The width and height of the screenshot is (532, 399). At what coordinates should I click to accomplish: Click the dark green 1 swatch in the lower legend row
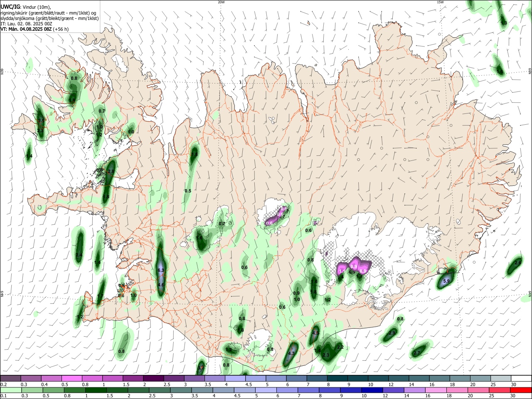tap(96, 390)
